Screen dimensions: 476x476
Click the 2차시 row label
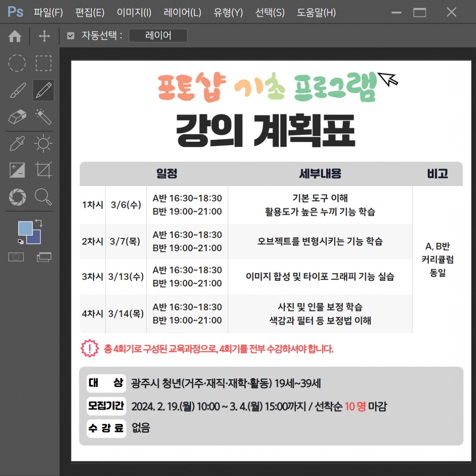93,242
